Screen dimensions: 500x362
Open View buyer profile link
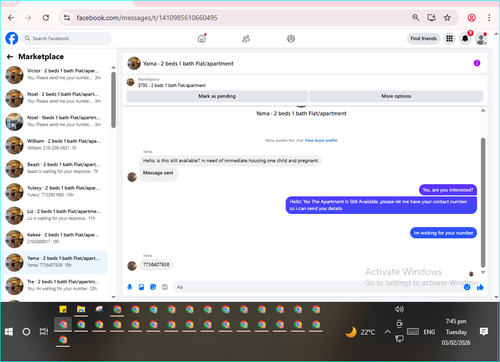[x=321, y=140]
